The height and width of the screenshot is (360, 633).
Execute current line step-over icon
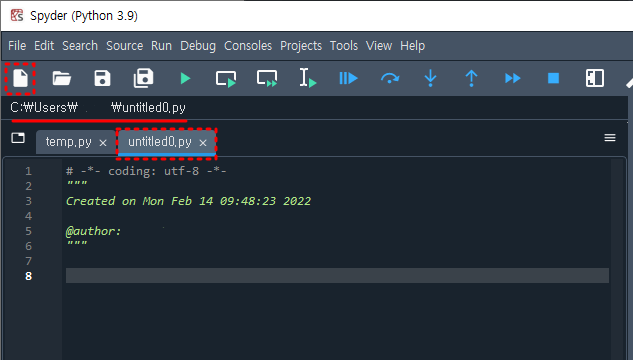click(390, 78)
